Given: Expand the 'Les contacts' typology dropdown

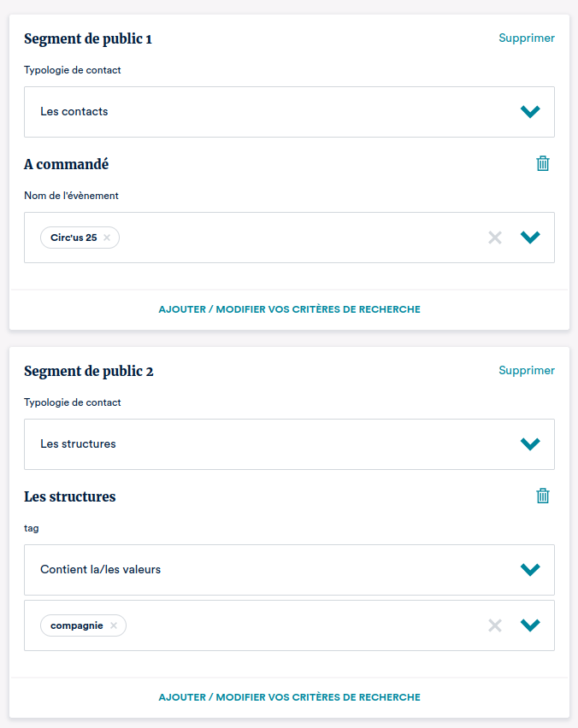Looking at the screenshot, I should pyautogui.click(x=530, y=111).
